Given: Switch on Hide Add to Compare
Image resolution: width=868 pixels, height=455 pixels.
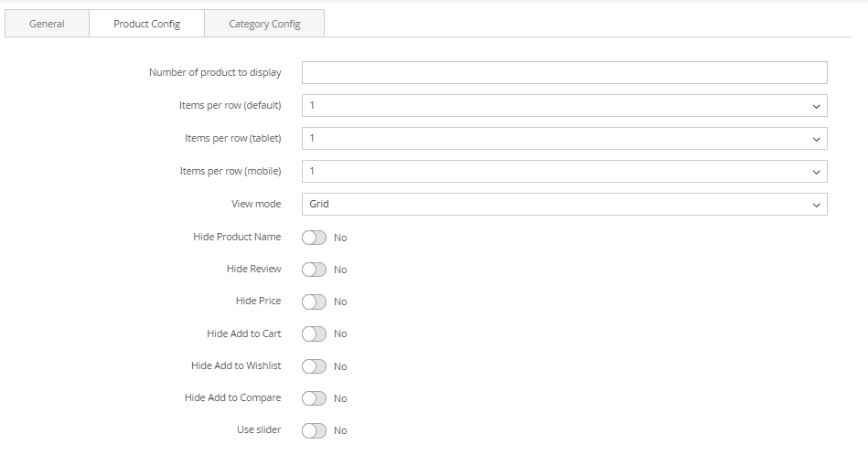Looking at the screenshot, I should tap(314, 398).
